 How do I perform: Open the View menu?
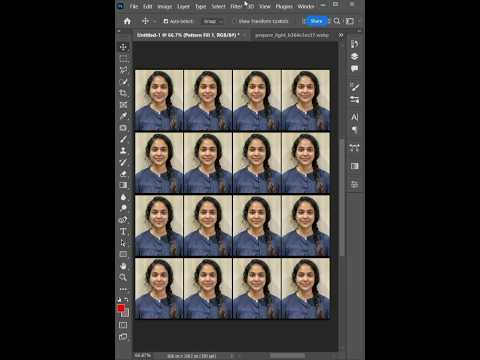click(x=265, y=6)
